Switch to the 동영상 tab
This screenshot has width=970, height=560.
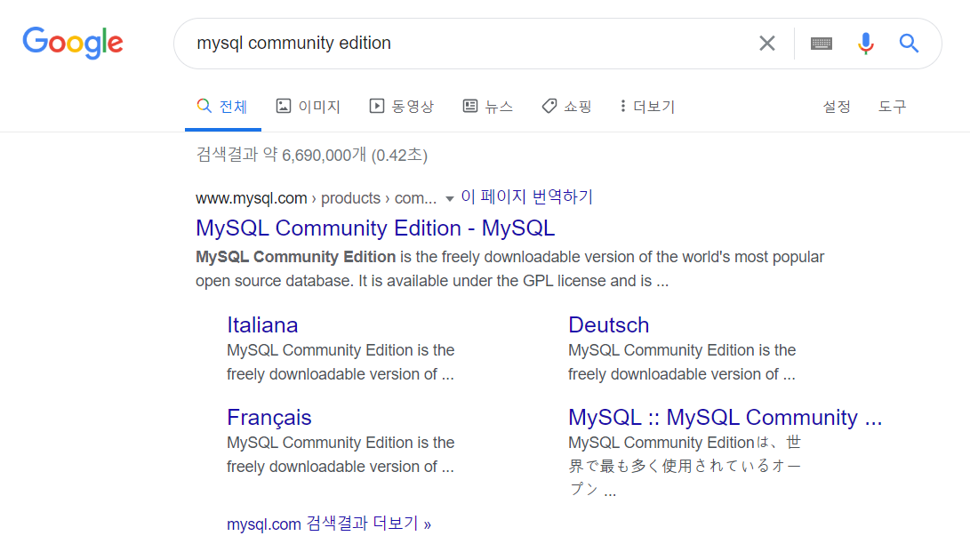click(402, 107)
